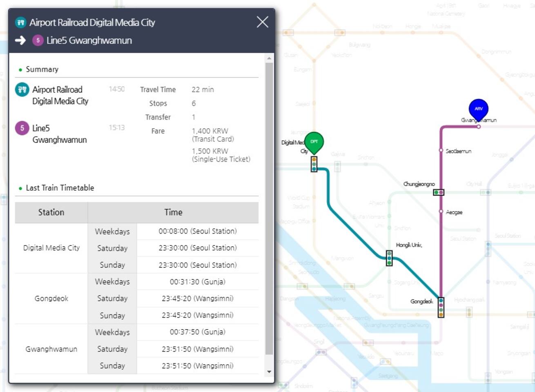Screen dimensions: 535x392
Task: Click the blue ARV arrival pin
Action: click(x=478, y=109)
